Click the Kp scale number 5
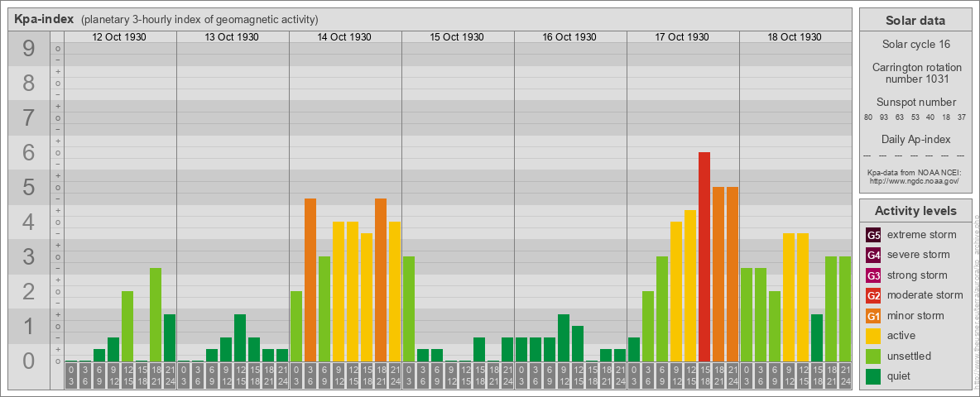 (x=28, y=187)
